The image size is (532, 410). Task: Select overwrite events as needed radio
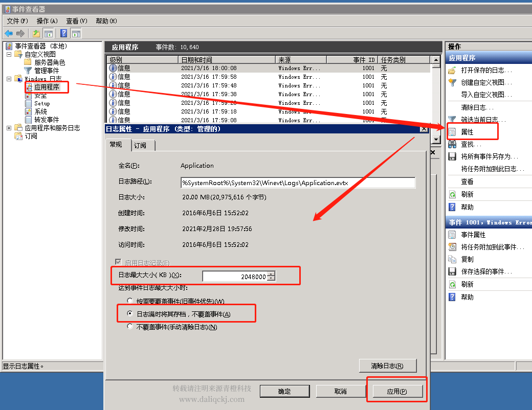coord(129,301)
